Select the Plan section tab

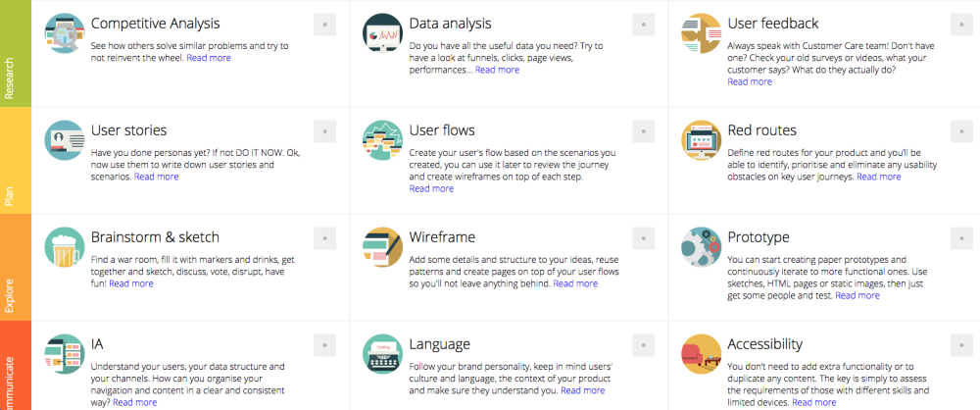point(15,160)
